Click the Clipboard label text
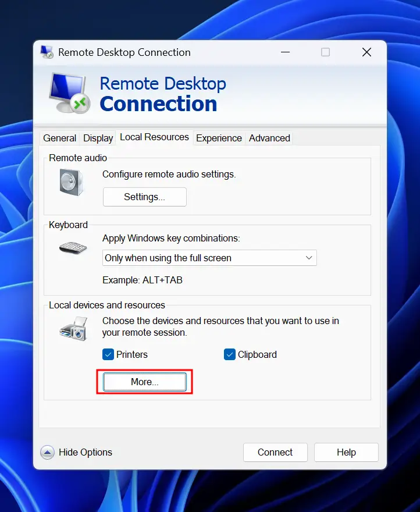 pyautogui.click(x=257, y=354)
